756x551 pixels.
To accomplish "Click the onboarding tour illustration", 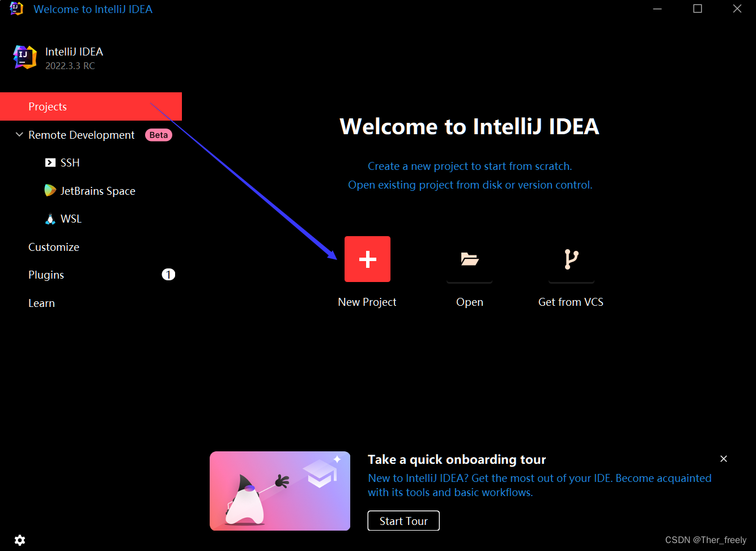I will [280, 491].
